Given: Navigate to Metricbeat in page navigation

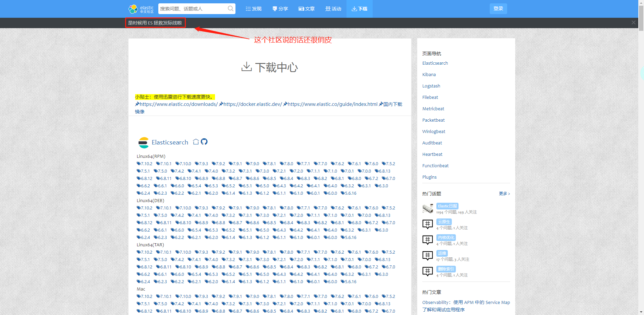Looking at the screenshot, I should click(433, 109).
